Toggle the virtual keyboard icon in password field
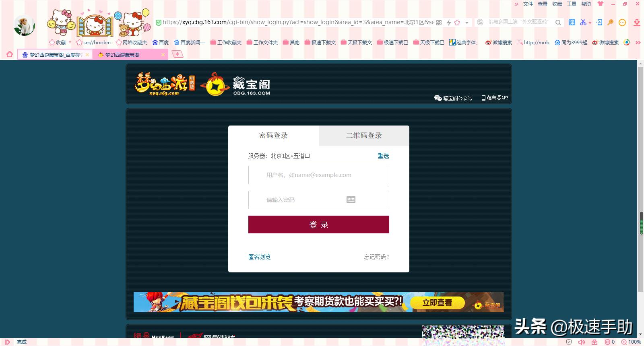Viewport: 644px width, 346px height. click(351, 200)
